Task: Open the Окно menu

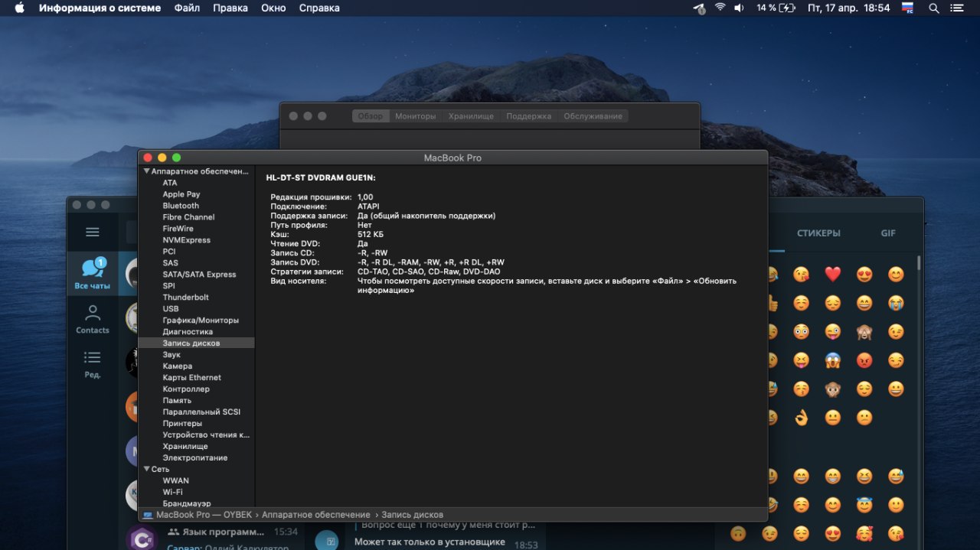Action: (273, 8)
